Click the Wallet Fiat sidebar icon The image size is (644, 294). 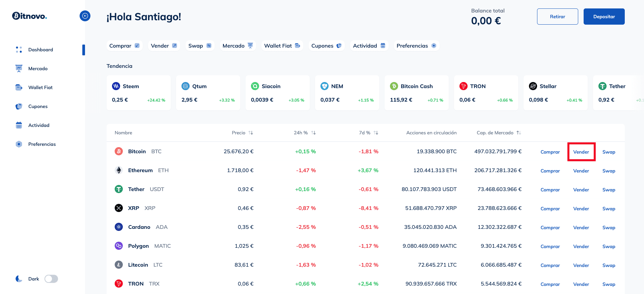(x=19, y=87)
